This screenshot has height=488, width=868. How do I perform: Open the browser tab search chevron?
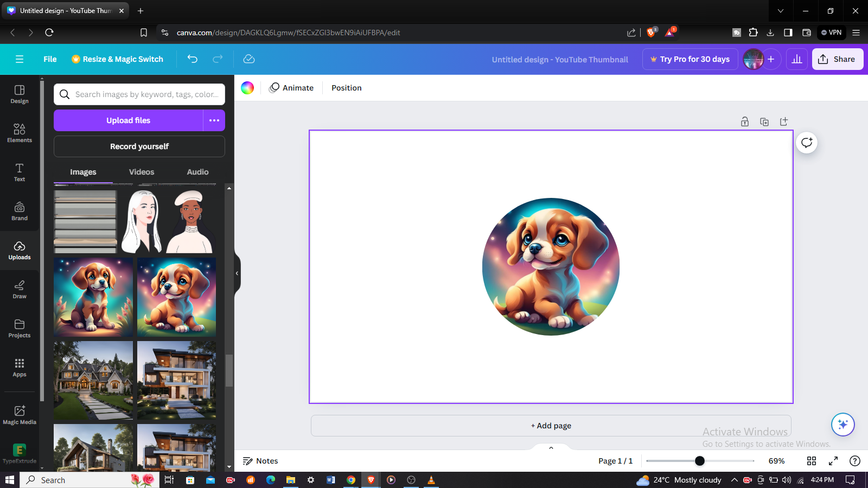781,11
